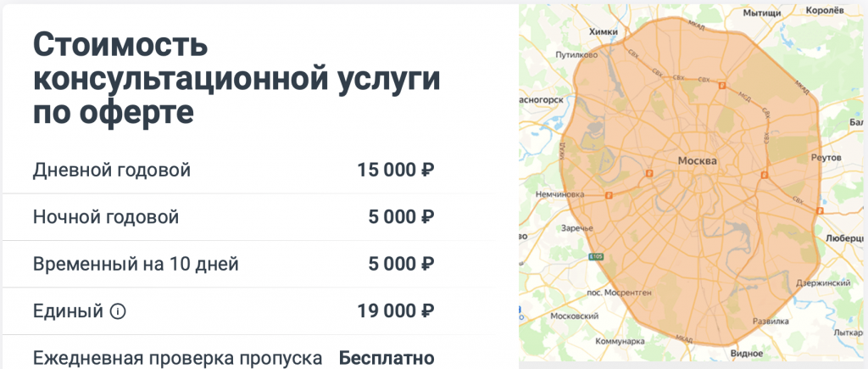Select the orange marker just east of Москва label
Screen dimensions: 868x369
(764, 176)
